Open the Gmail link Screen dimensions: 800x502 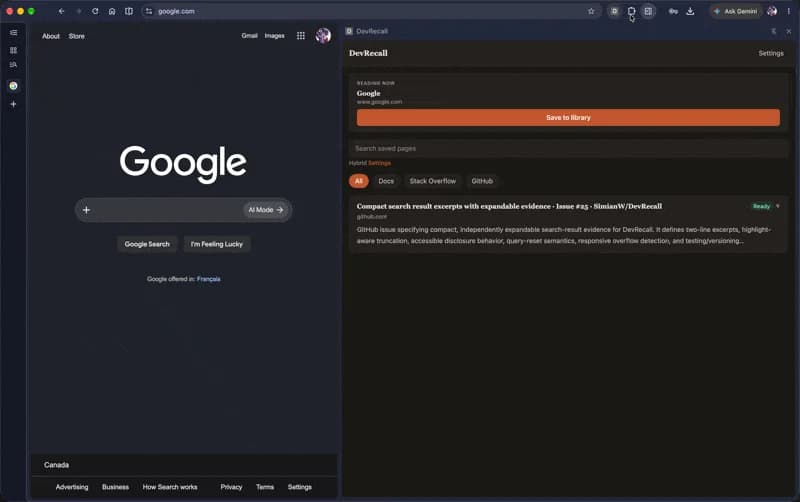[249, 36]
